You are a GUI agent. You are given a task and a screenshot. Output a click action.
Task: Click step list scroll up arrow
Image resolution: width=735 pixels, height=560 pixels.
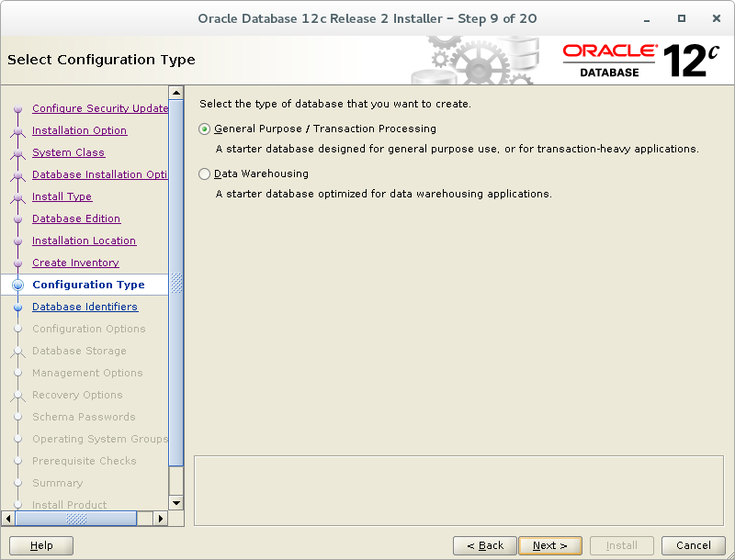[175, 93]
